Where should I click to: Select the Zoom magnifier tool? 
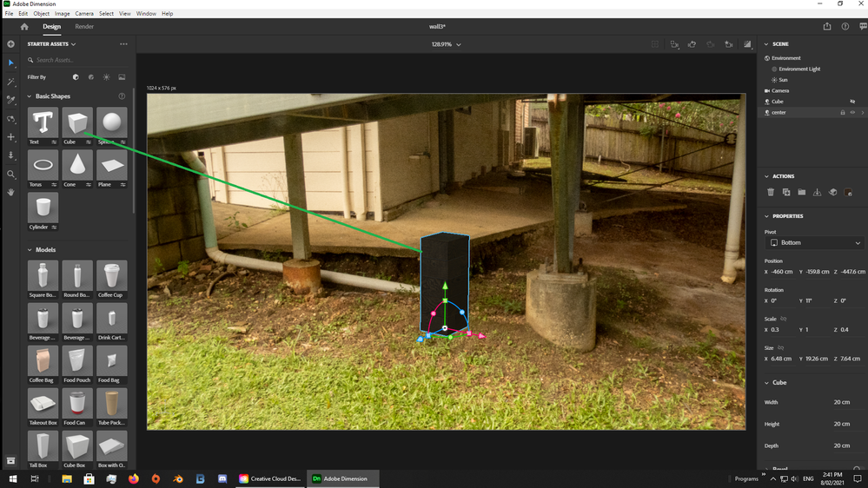point(10,175)
